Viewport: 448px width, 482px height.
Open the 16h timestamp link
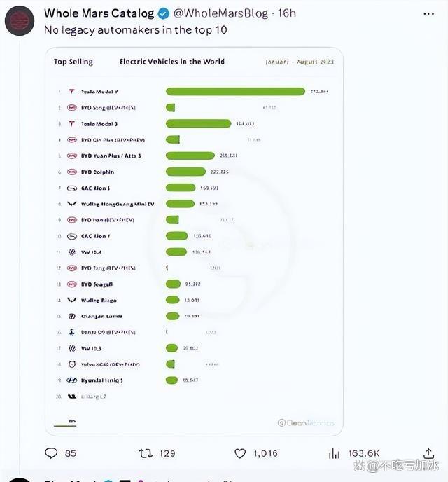tap(287, 13)
